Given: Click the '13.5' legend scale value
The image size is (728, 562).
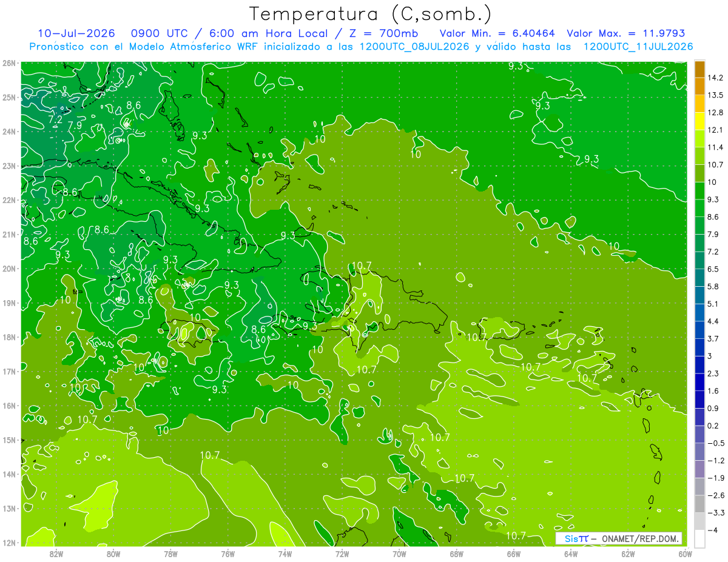Looking at the screenshot, I should [x=715, y=95].
